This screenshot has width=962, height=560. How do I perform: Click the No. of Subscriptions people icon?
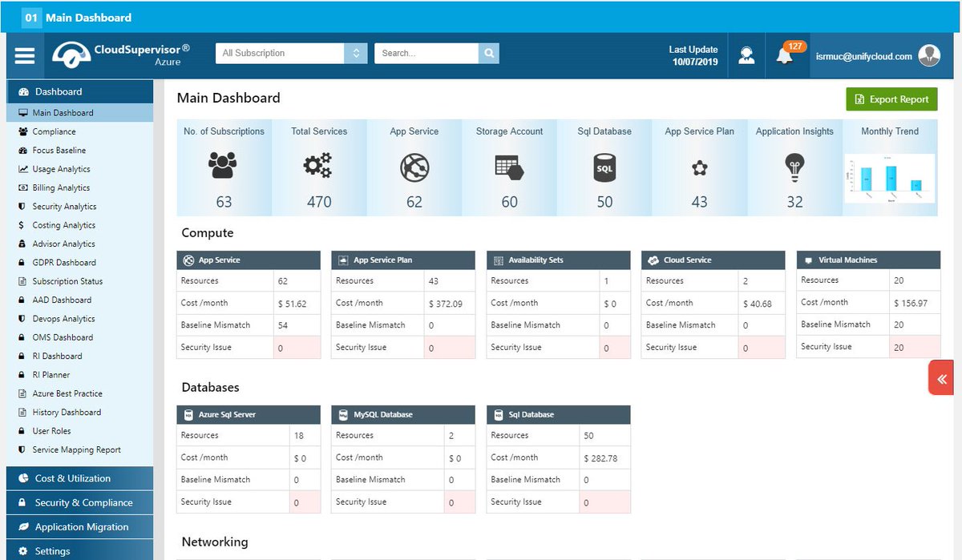(224, 166)
